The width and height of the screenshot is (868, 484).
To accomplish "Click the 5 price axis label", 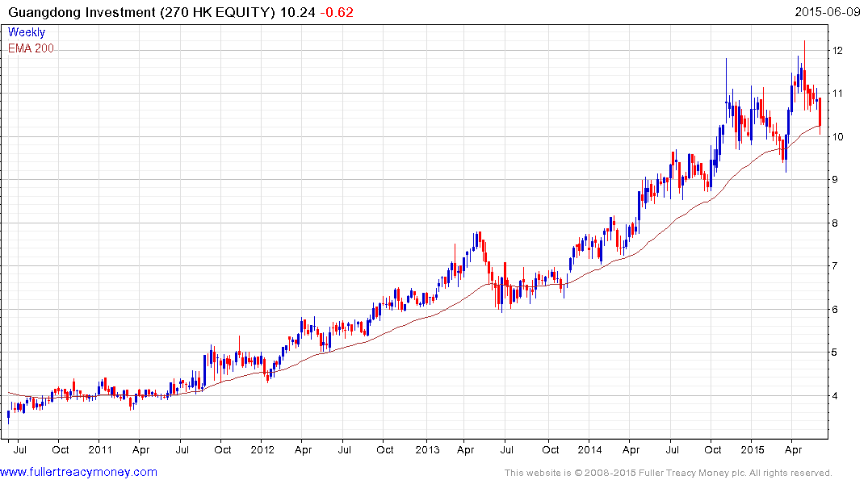I will click(x=835, y=352).
